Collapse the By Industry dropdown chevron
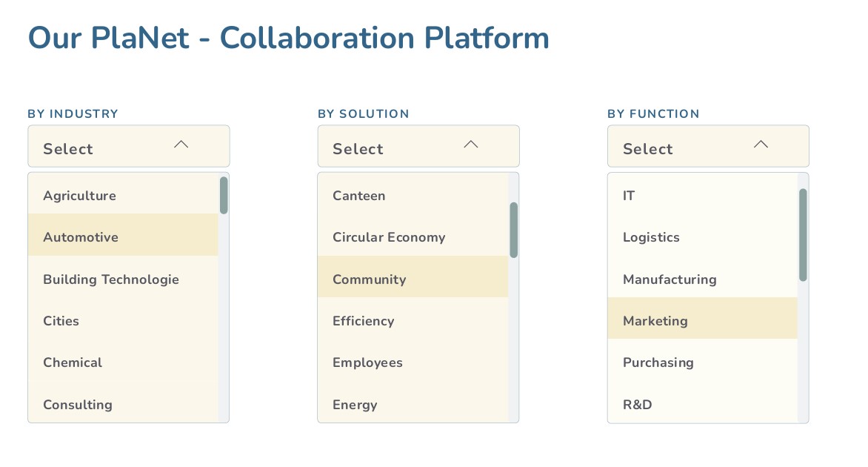Image resolution: width=868 pixels, height=467 pixels. click(x=181, y=144)
